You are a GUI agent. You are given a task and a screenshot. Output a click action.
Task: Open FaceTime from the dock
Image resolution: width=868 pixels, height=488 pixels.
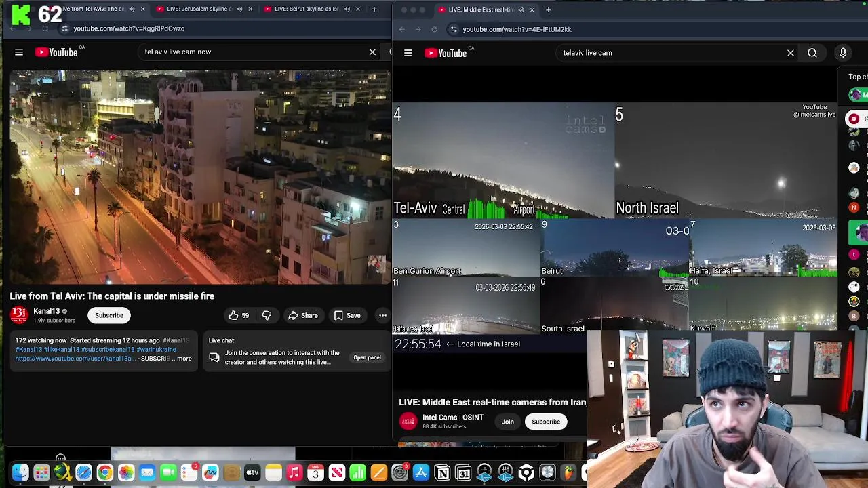pyautogui.click(x=168, y=472)
